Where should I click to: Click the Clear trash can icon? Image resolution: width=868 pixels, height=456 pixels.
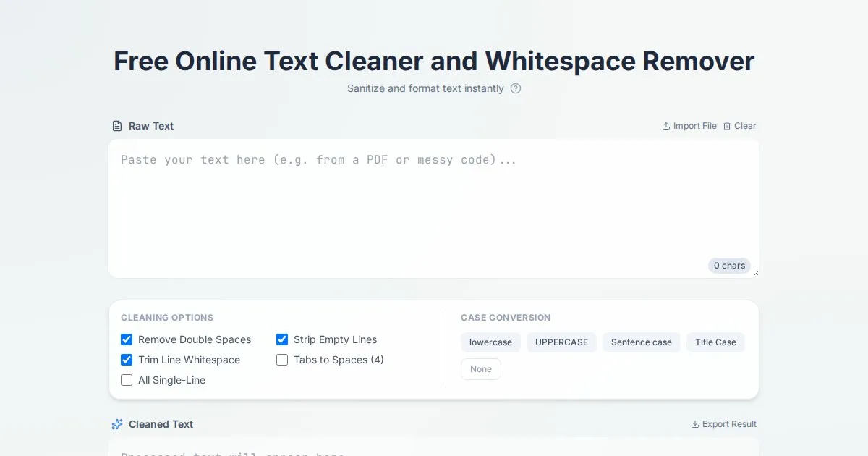click(x=727, y=126)
